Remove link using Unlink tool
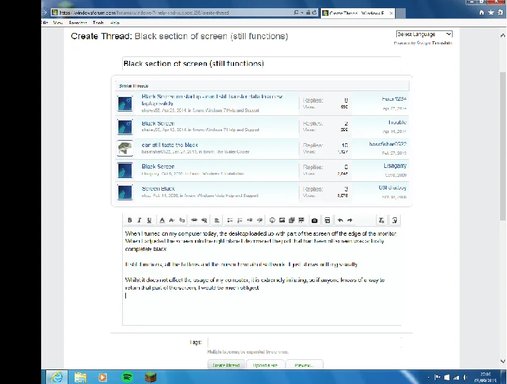Image resolution: width=507 pixels, height=384 pixels. point(204,220)
